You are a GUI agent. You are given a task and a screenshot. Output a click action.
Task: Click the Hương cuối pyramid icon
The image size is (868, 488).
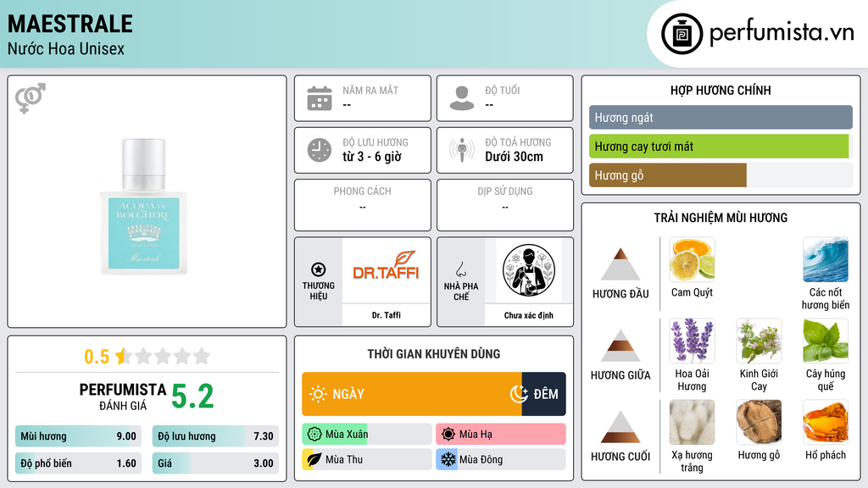(x=620, y=427)
